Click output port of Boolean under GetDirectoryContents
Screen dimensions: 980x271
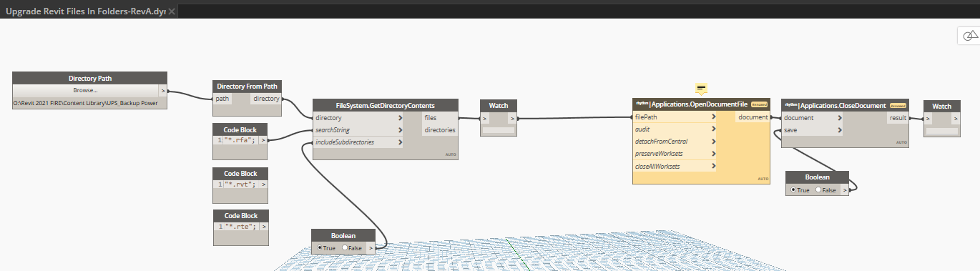[370, 247]
